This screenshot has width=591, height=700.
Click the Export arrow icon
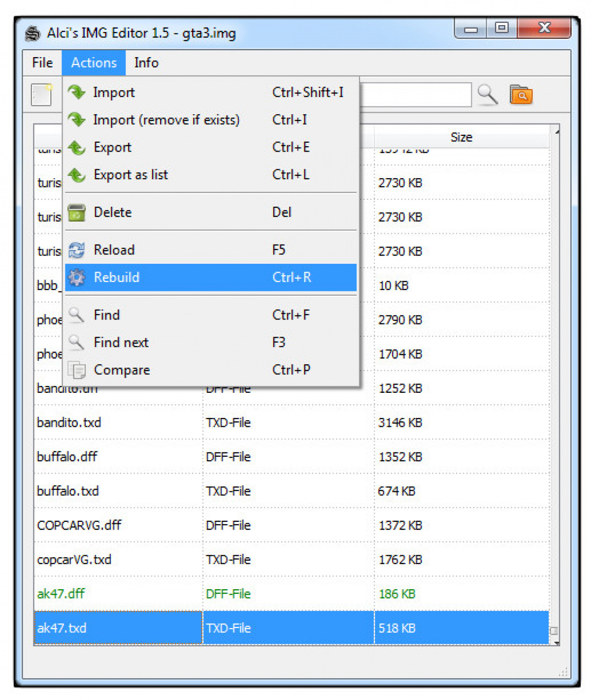[77, 147]
